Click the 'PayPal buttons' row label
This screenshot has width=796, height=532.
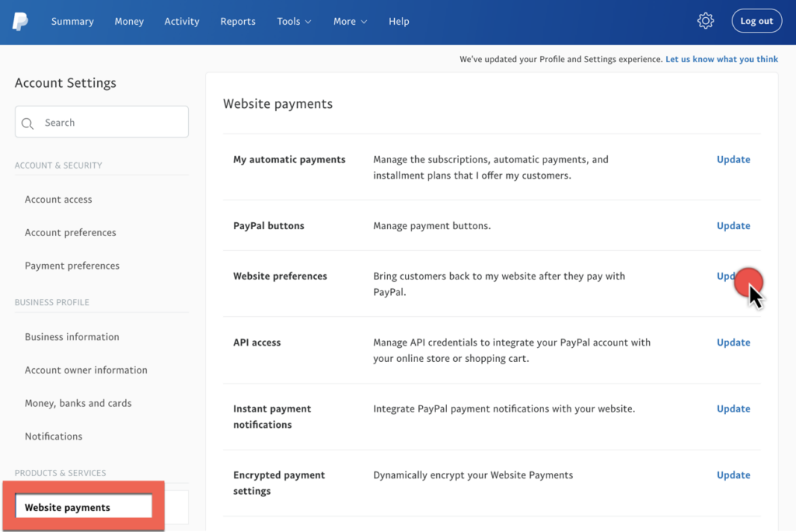coord(268,226)
